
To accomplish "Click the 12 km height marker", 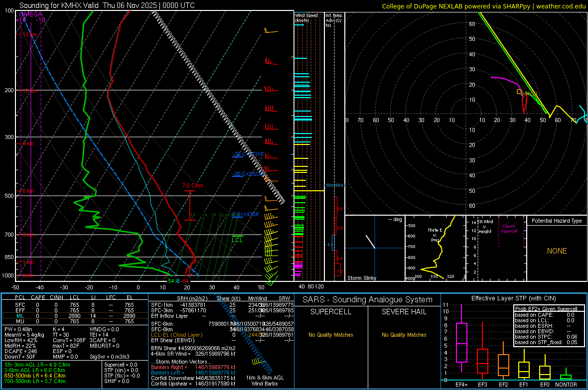I will tap(29, 91).
